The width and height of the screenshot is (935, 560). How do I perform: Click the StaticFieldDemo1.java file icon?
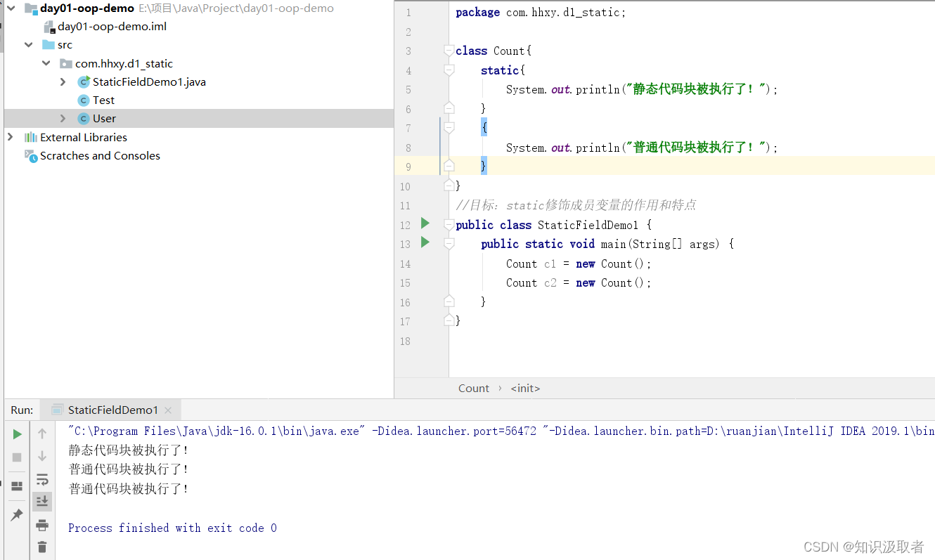[84, 82]
